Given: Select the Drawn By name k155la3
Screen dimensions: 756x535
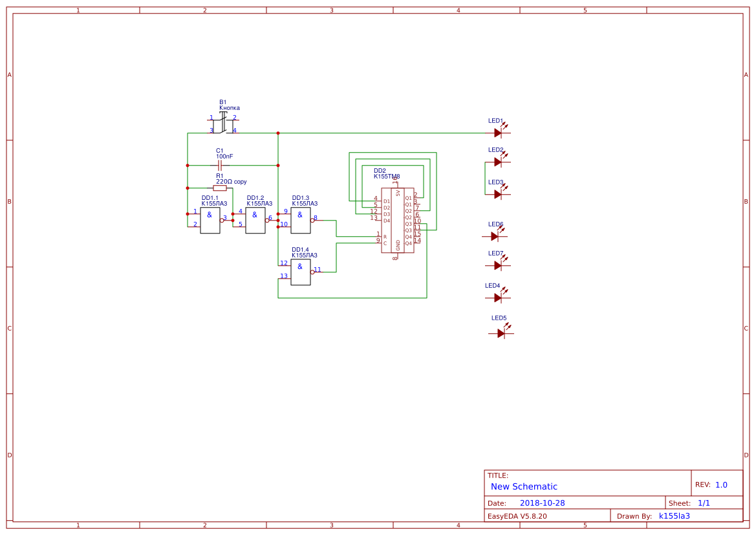Looking at the screenshot, I should [674, 516].
